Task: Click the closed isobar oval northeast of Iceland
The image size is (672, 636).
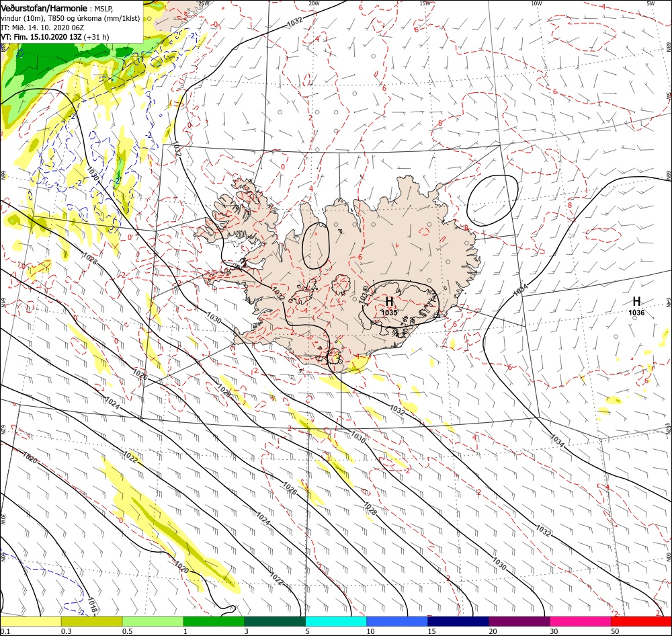Action: pos(493,200)
